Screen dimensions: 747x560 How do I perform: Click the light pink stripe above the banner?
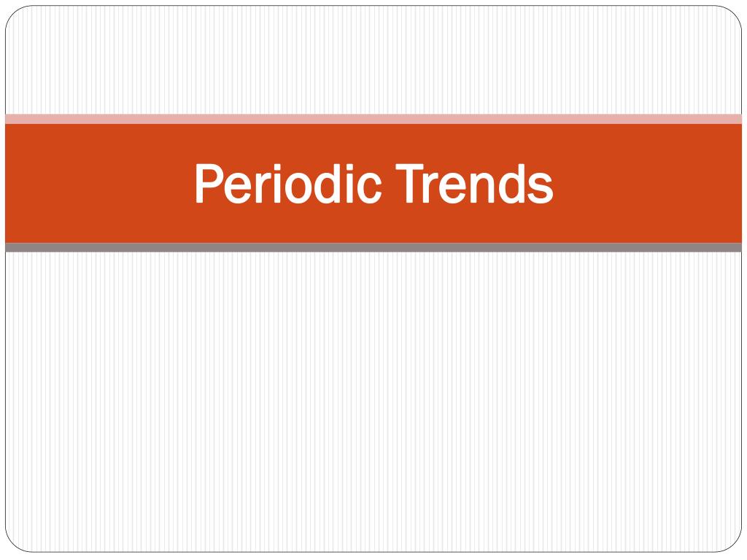click(373, 119)
